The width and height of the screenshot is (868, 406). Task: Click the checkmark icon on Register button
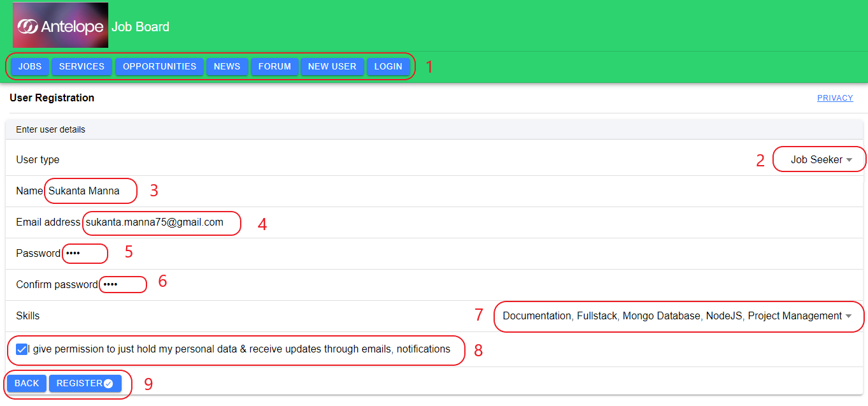click(x=108, y=384)
